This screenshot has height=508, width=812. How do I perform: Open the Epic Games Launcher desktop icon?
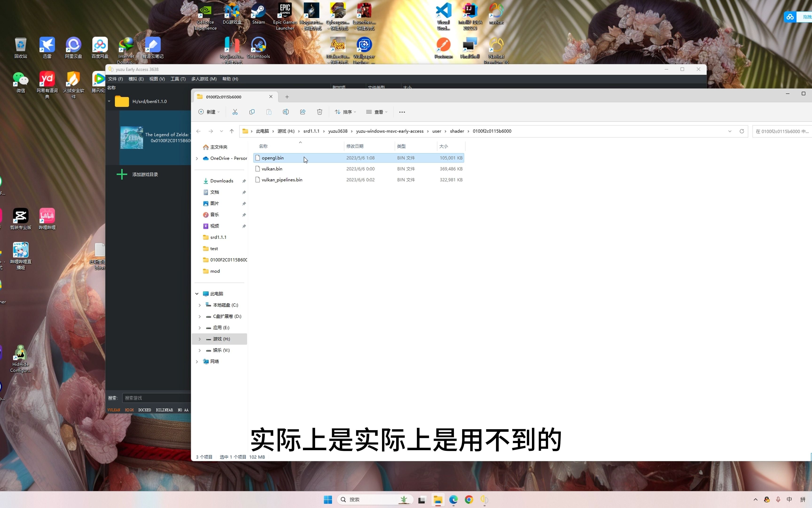coord(285,17)
